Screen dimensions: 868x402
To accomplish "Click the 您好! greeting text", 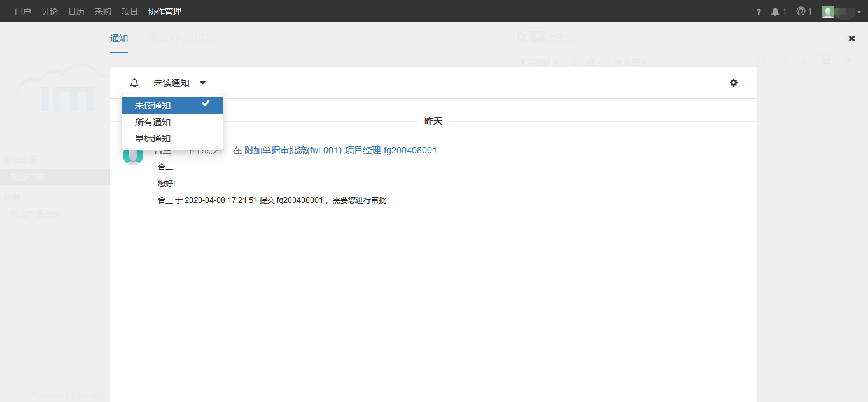I will tap(166, 184).
